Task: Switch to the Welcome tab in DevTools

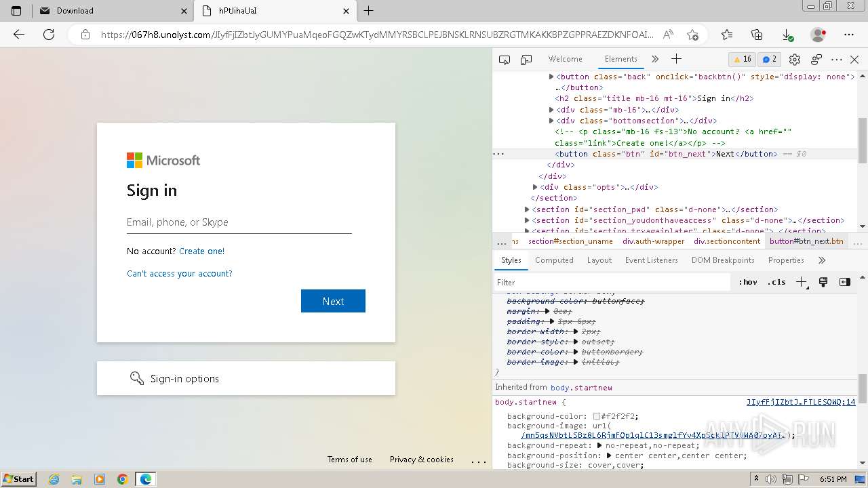Action: coord(565,59)
